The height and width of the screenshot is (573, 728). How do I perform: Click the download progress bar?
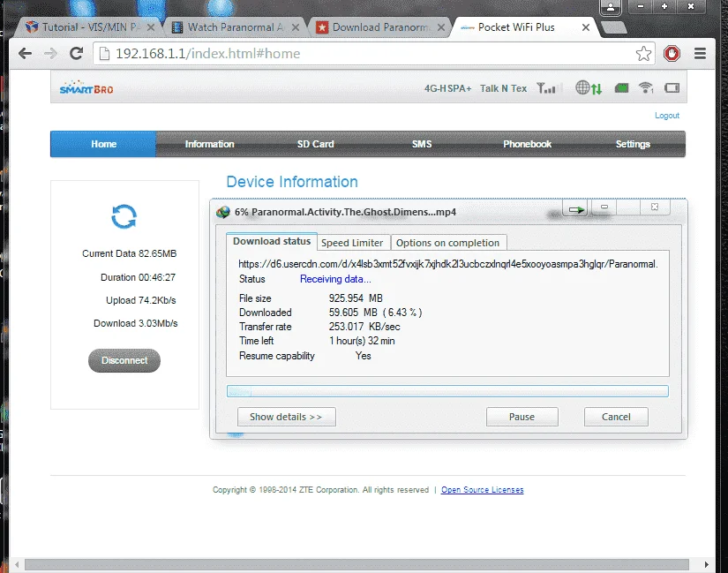(447, 391)
